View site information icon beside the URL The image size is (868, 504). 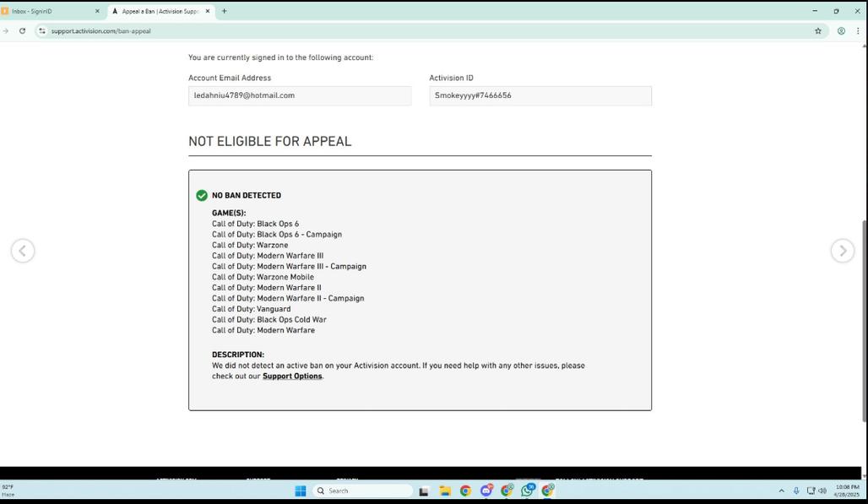pyautogui.click(x=42, y=31)
